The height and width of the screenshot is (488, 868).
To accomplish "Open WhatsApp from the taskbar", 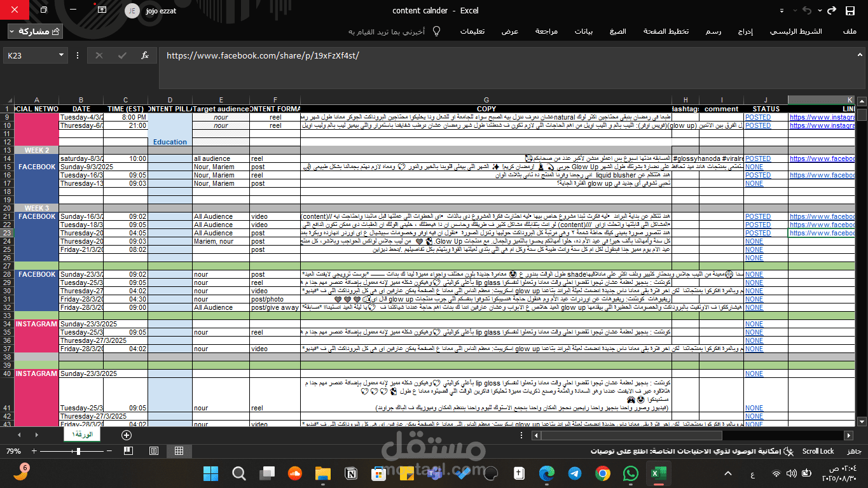I will click(630, 473).
